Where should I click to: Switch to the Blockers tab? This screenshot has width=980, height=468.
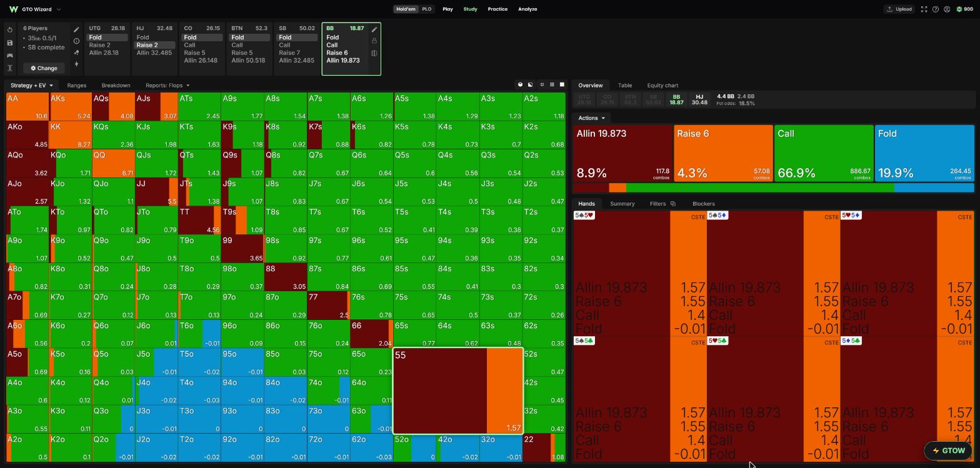tap(704, 204)
